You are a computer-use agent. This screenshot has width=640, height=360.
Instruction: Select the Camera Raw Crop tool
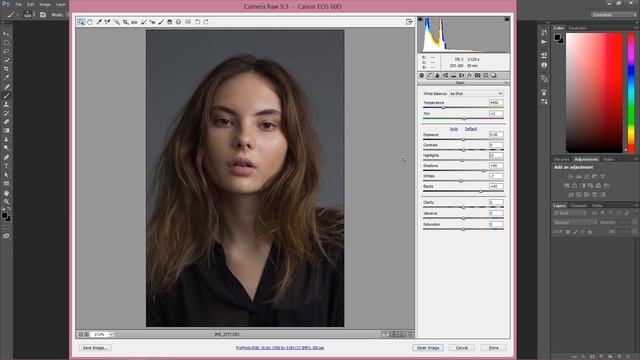[126, 22]
